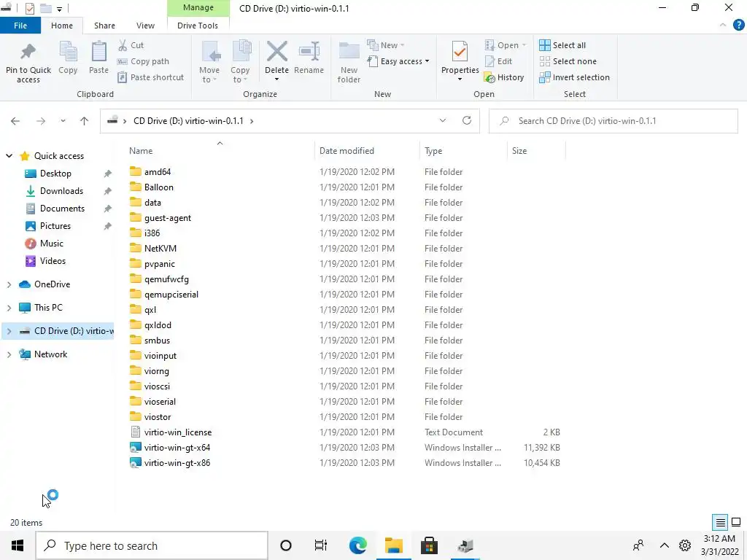Viewport: 747px width, 560px height.
Task: Click the Search CD Drive field
Action: [x=613, y=121]
